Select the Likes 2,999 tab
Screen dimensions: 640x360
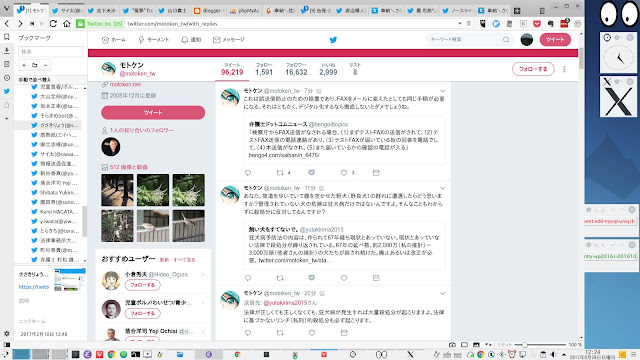pos(328,69)
